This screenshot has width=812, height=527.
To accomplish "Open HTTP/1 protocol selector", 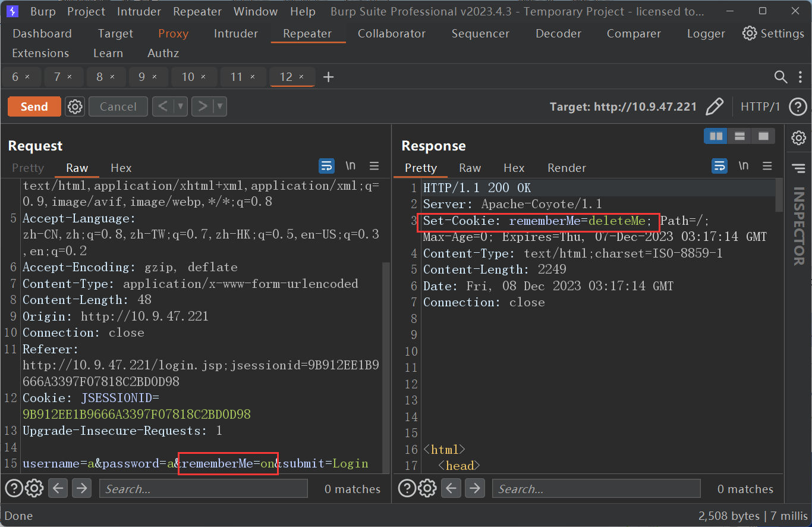I will (x=760, y=107).
